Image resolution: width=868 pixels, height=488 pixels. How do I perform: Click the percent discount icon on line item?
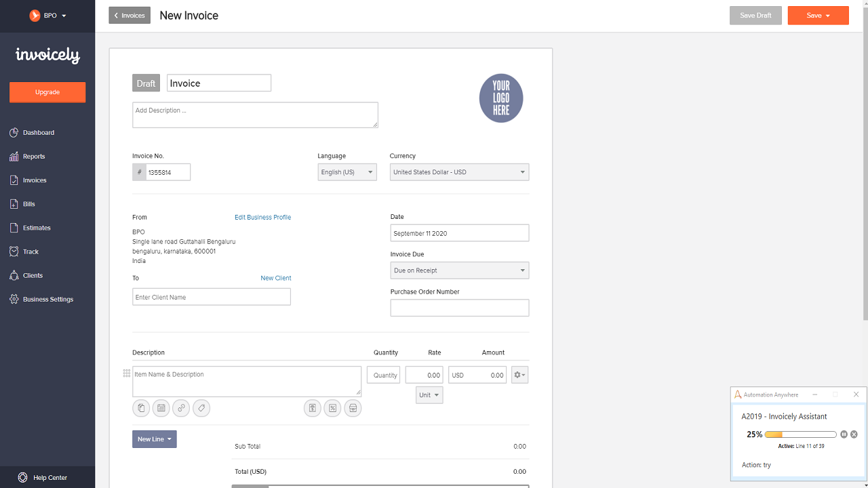332,408
